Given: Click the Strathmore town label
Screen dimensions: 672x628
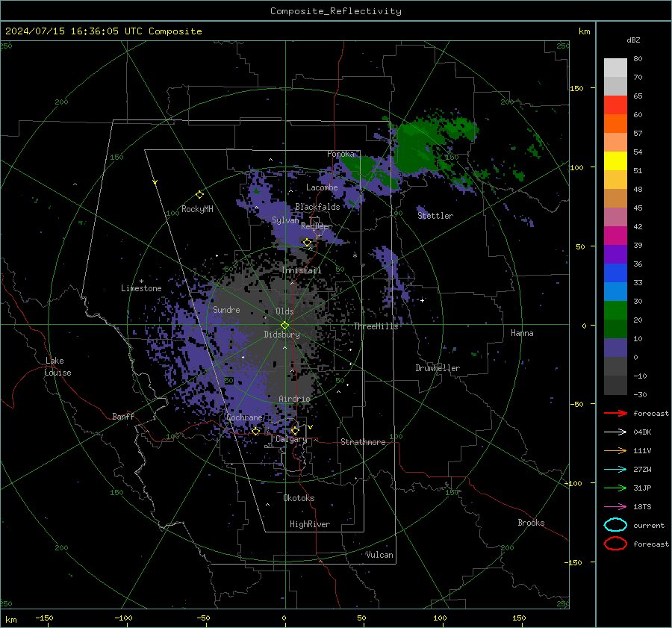Looking at the screenshot, I should (363, 442).
